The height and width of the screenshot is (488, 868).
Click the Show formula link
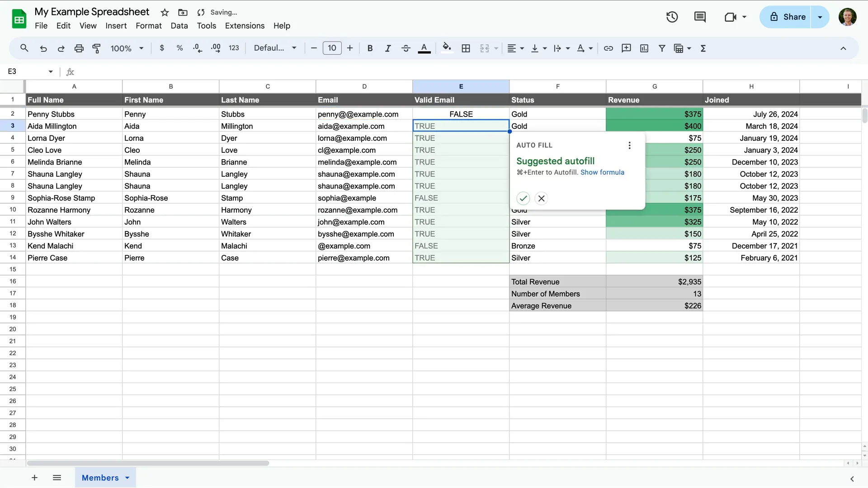(x=603, y=172)
